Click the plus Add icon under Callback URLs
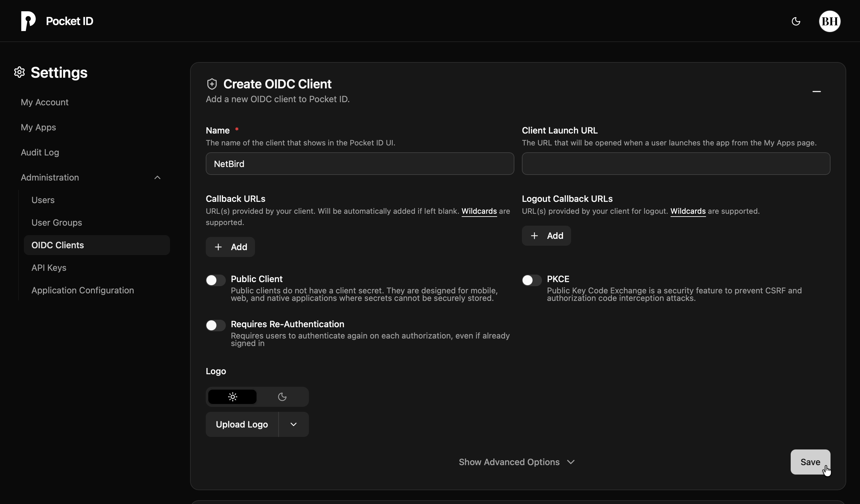This screenshot has height=504, width=860. [218, 247]
